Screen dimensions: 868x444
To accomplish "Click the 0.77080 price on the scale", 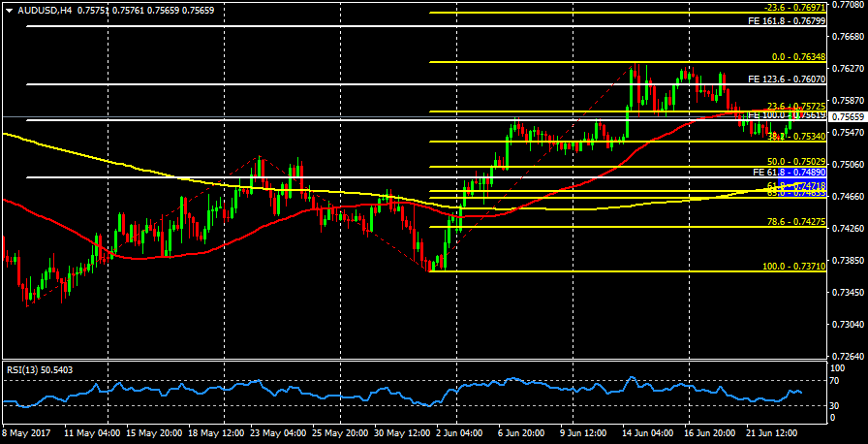I will (x=847, y=5).
